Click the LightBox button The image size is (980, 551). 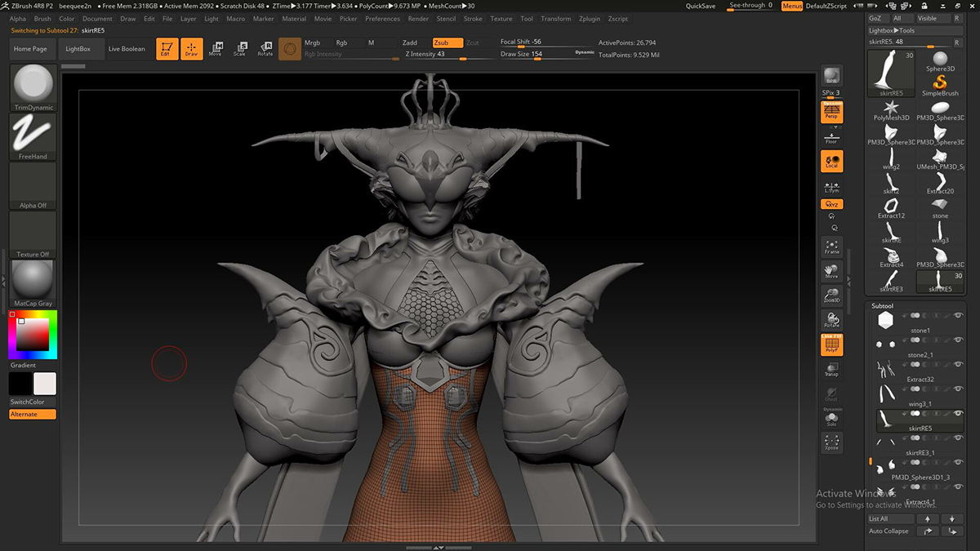(78, 49)
